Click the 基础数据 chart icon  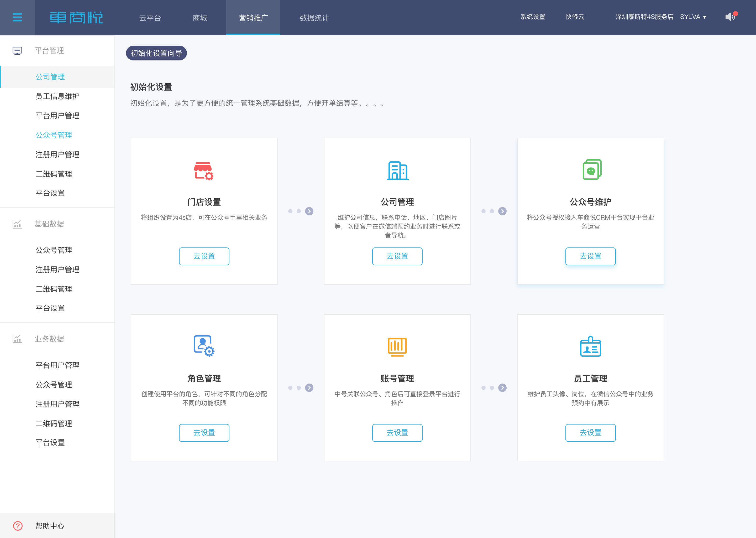coord(17,224)
